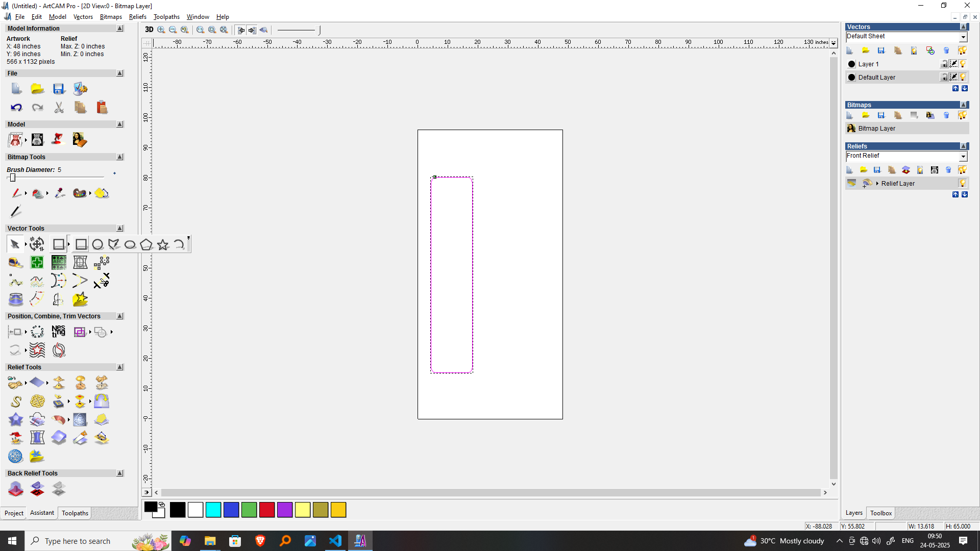Switch to the Toolbox tab

(881, 513)
